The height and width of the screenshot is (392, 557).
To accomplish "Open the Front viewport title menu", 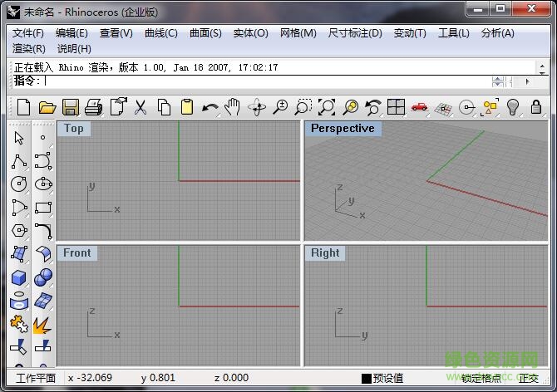I will [x=77, y=253].
